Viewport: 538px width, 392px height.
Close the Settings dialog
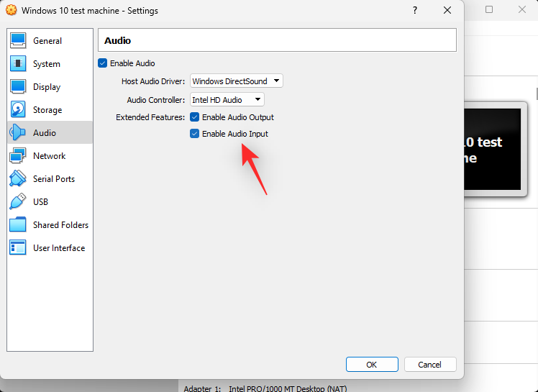click(x=447, y=10)
